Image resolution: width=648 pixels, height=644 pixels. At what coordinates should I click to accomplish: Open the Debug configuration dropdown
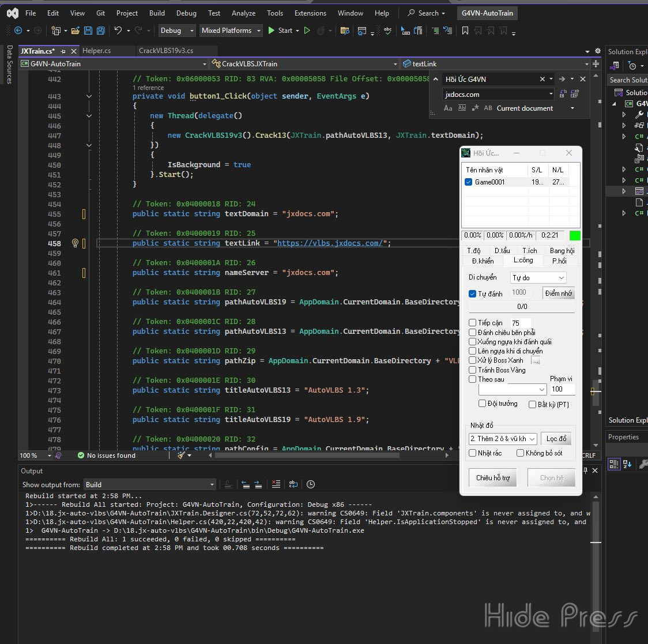point(176,31)
